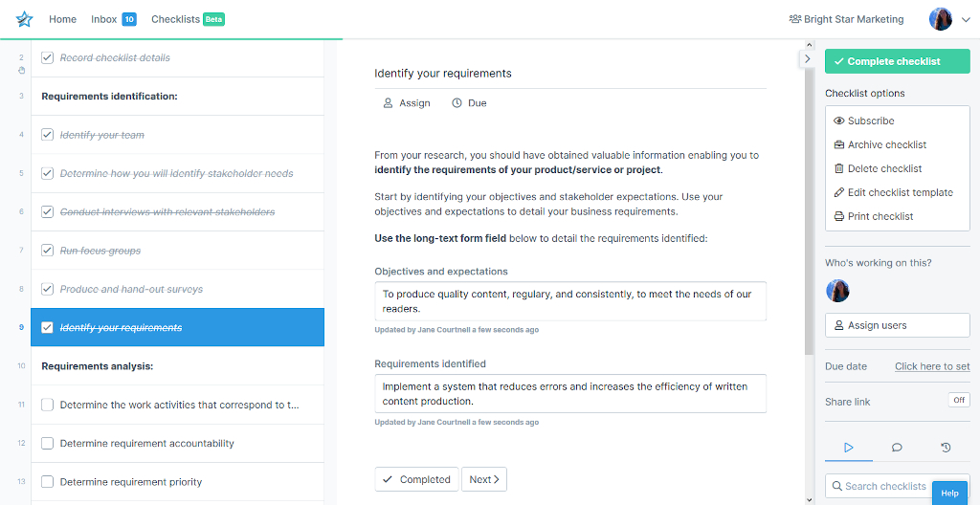Open the Inbox menu item
Viewport: 980px width, 505px height.
coord(103,19)
